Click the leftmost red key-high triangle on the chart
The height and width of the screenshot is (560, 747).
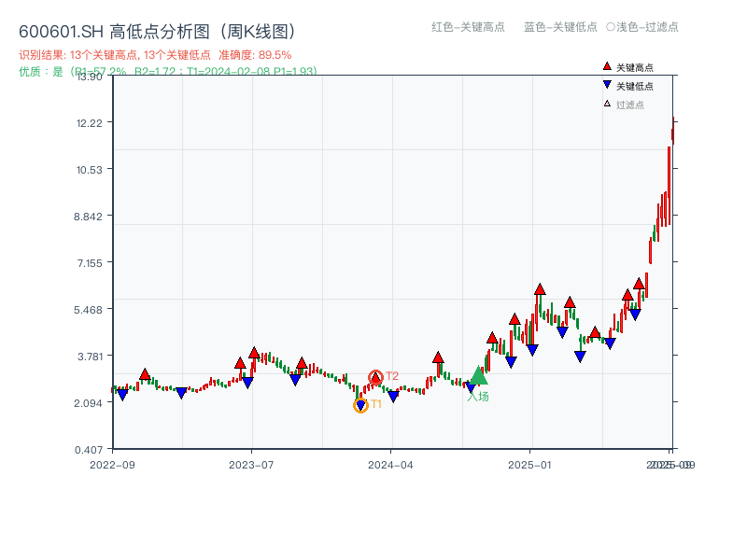click(x=145, y=374)
